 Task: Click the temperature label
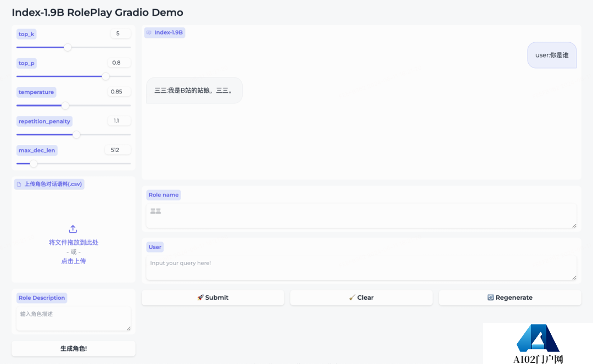click(x=36, y=92)
